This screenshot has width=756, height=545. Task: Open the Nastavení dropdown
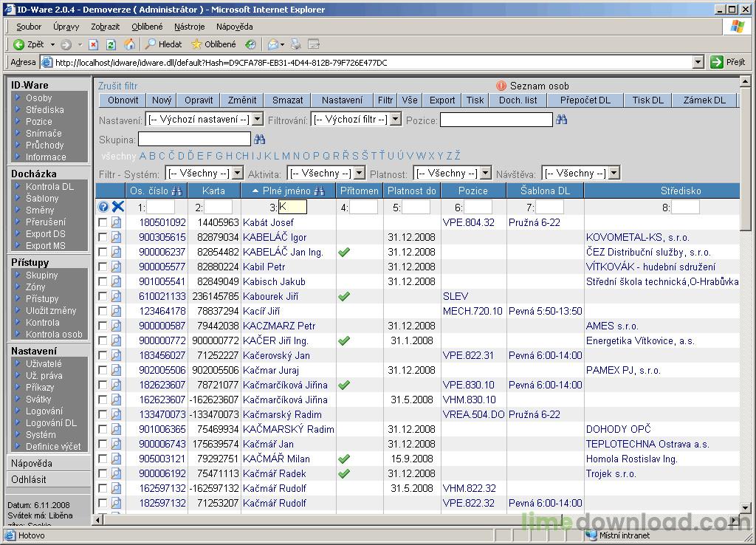click(x=257, y=120)
